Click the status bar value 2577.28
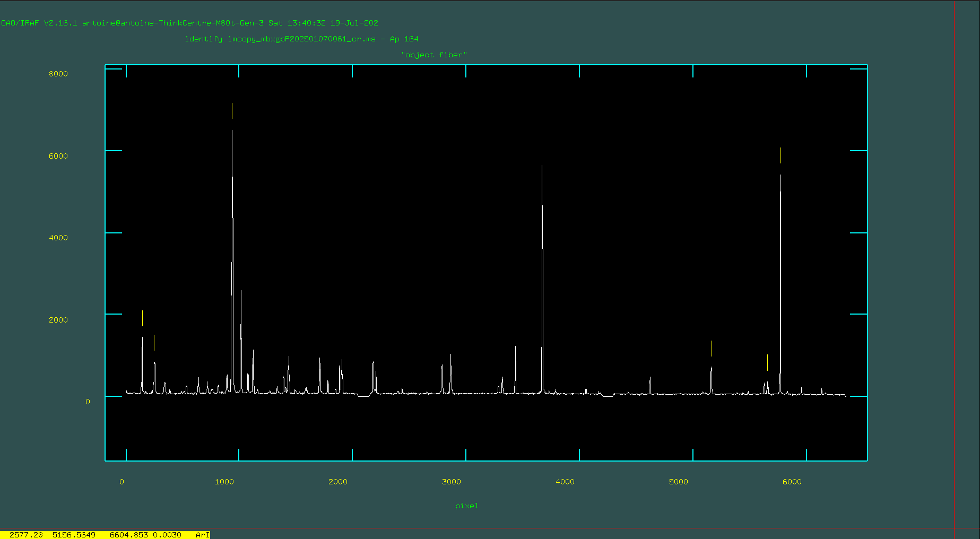980x539 pixels. [26, 535]
